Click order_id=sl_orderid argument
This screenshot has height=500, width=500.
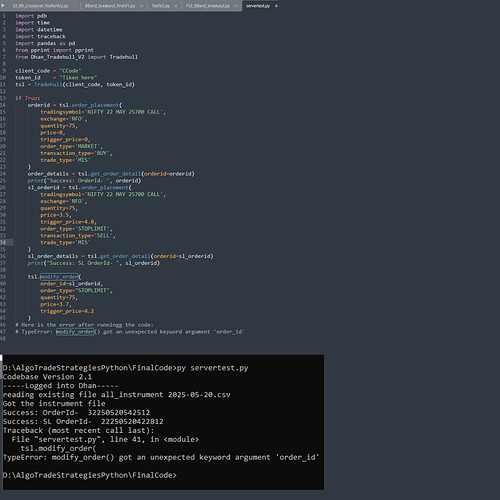point(72,284)
